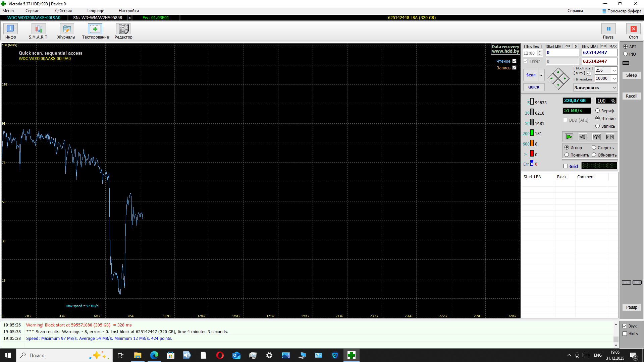Select the Вериф. radio button

(597, 111)
